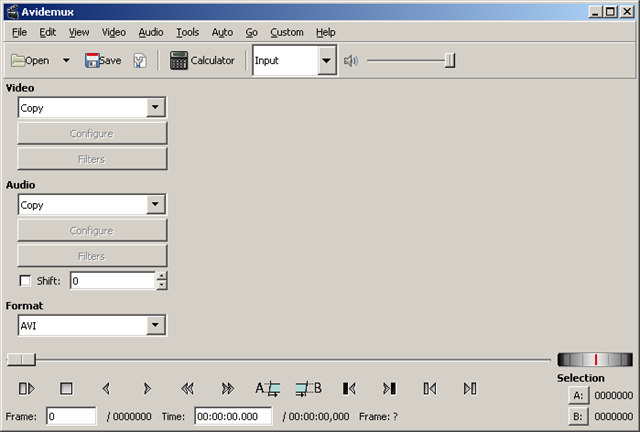Click the file information icon beside Save
The height and width of the screenshot is (432, 640).
[140, 61]
